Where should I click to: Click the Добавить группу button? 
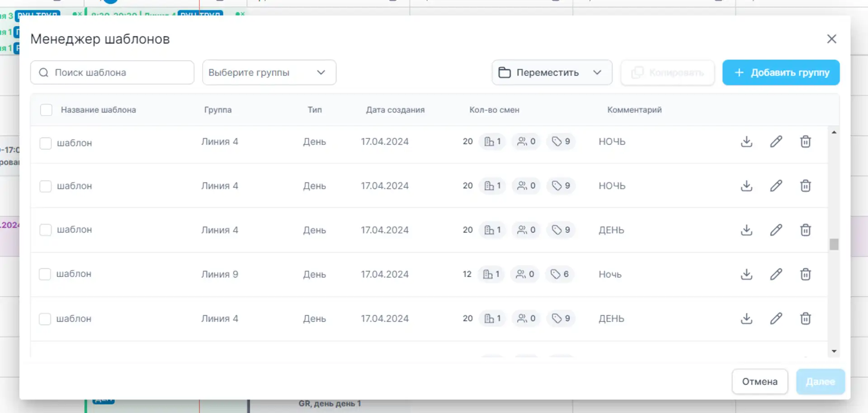[781, 72]
